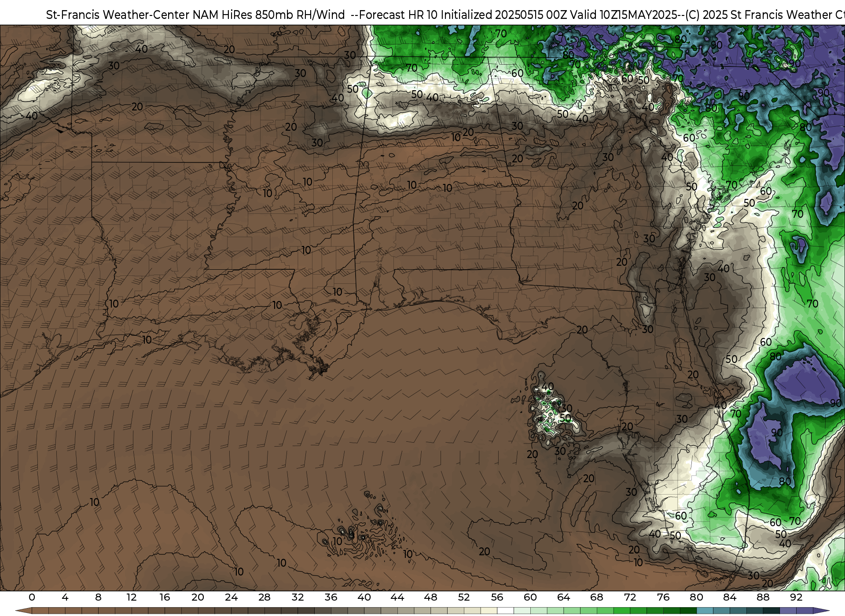845x616 pixels.
Task: Click the colorbar label '44'
Action: 397,597
